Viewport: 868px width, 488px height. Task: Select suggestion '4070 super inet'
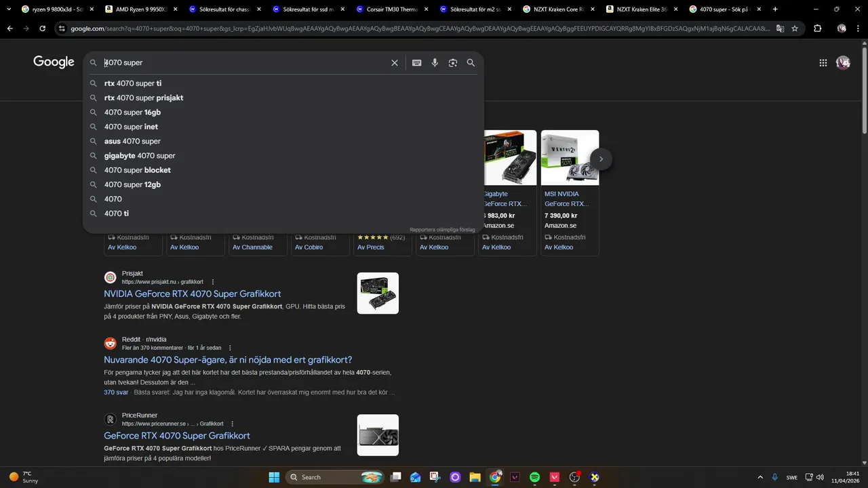pyautogui.click(x=283, y=127)
